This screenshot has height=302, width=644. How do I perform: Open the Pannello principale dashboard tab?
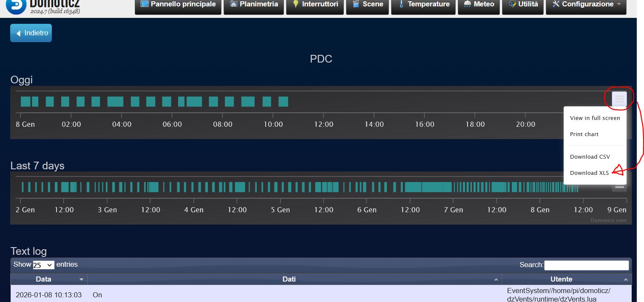click(x=178, y=5)
